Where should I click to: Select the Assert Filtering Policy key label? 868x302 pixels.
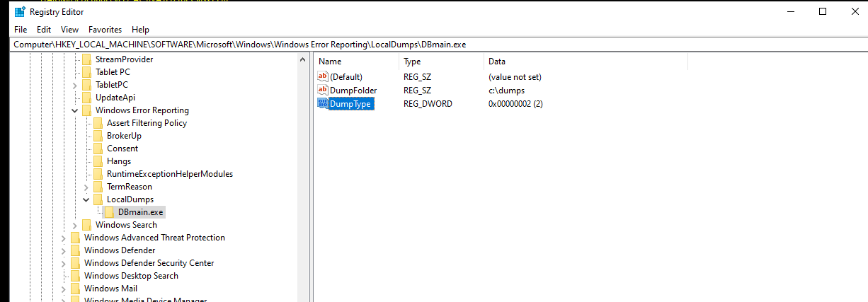[x=147, y=123]
